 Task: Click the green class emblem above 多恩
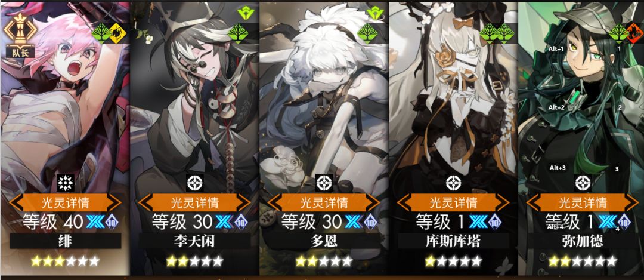374,13
